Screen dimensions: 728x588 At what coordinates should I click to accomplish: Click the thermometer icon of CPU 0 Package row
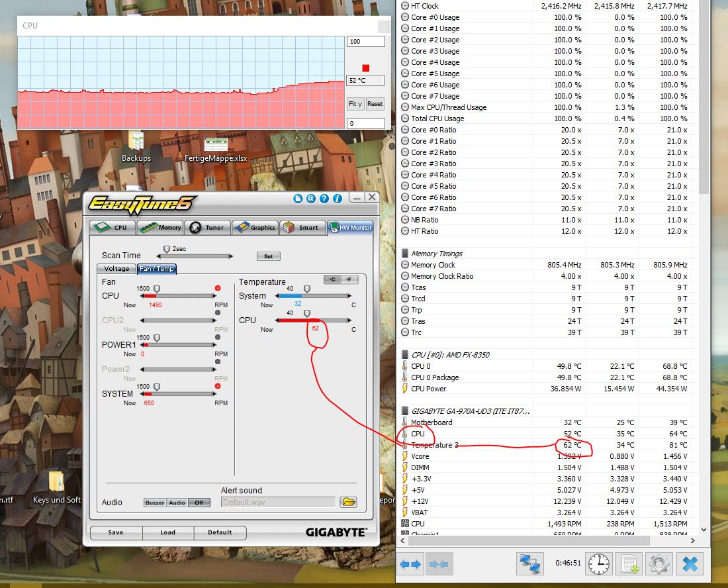click(x=405, y=377)
